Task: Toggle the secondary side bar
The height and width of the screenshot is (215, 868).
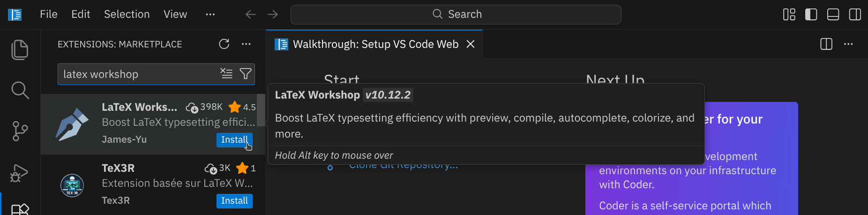Action: (x=855, y=15)
